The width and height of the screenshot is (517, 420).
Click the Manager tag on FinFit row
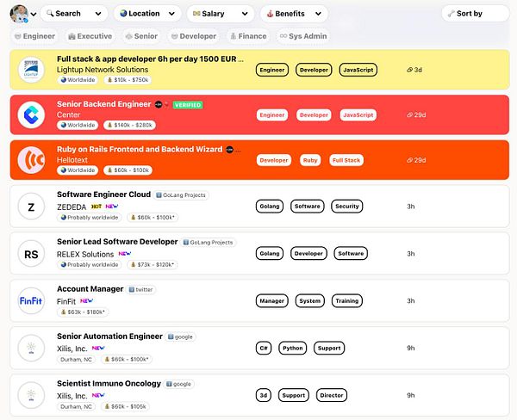(x=272, y=300)
